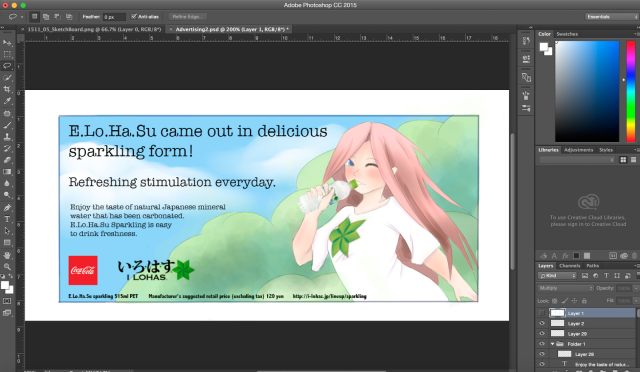This screenshot has height=372, width=640.
Task: Click Intersect with Selection mode icon
Action: [x=69, y=17]
